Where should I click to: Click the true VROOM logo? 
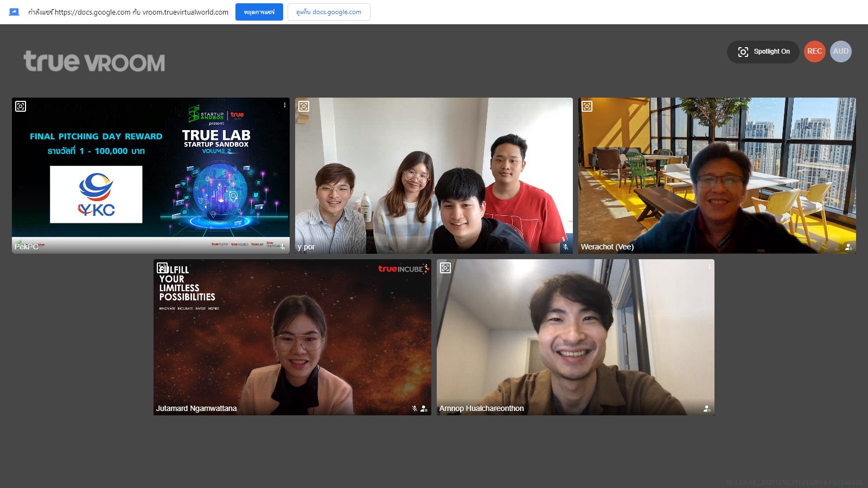point(94,62)
